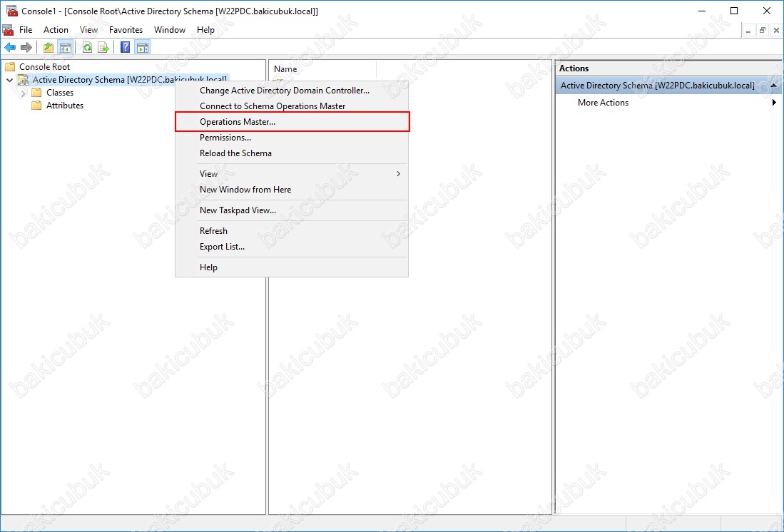Click the Up one level folder icon
Viewport: 784px width, 532px height.
tap(49, 48)
